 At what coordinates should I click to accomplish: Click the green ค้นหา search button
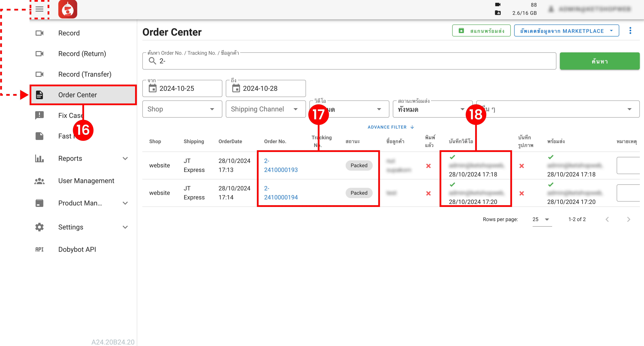(600, 61)
